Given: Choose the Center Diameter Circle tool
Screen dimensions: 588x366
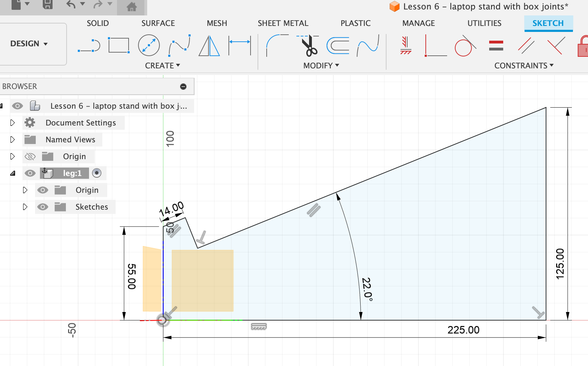Looking at the screenshot, I should click(x=149, y=45).
